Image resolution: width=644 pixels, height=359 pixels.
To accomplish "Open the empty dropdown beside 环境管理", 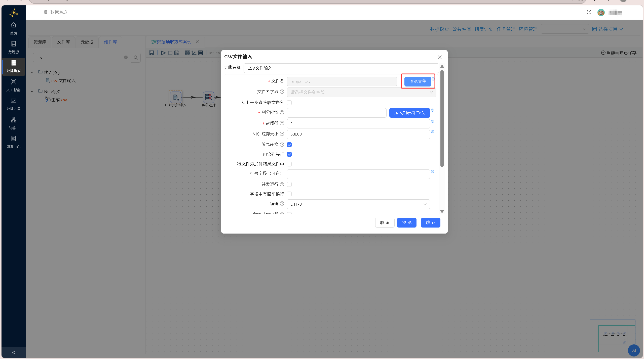I will (x=565, y=29).
